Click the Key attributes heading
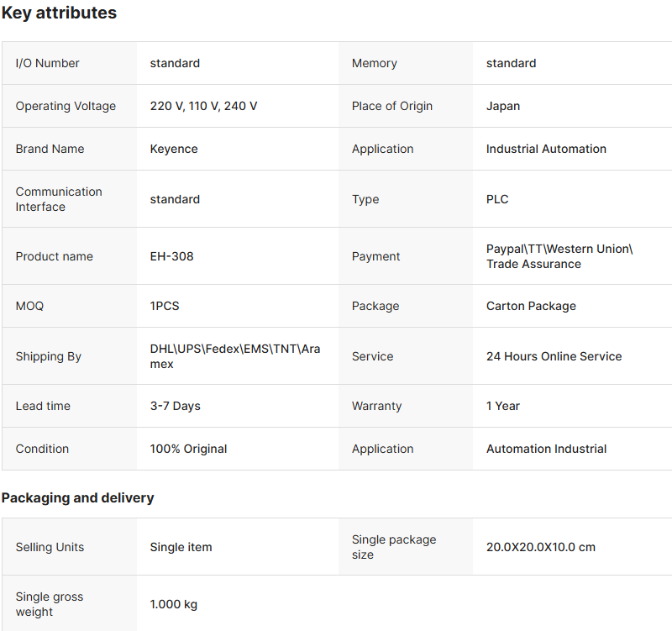 (60, 13)
